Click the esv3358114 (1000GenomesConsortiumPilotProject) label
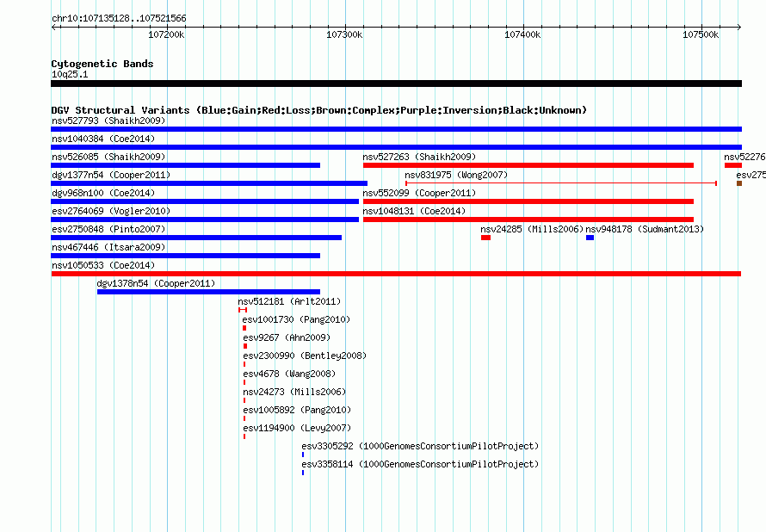 tap(420, 464)
